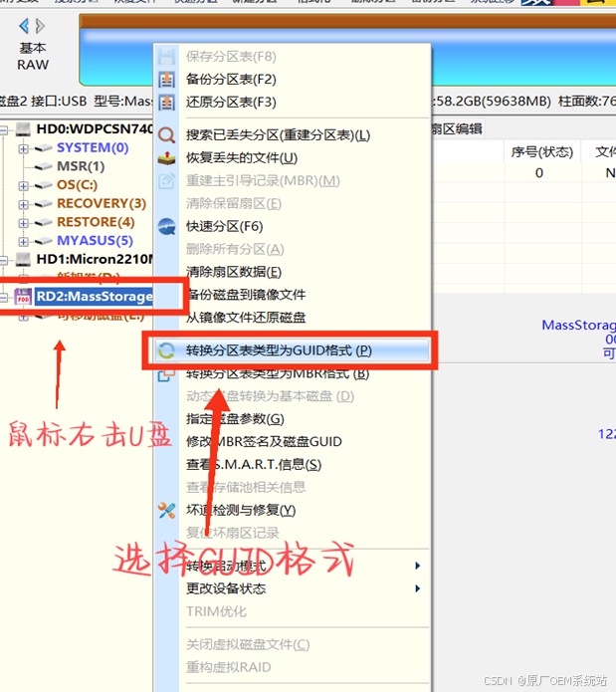The image size is (616, 692).
Task: Click the Restore Partition Table icon (还原分区表)
Action: (x=166, y=103)
